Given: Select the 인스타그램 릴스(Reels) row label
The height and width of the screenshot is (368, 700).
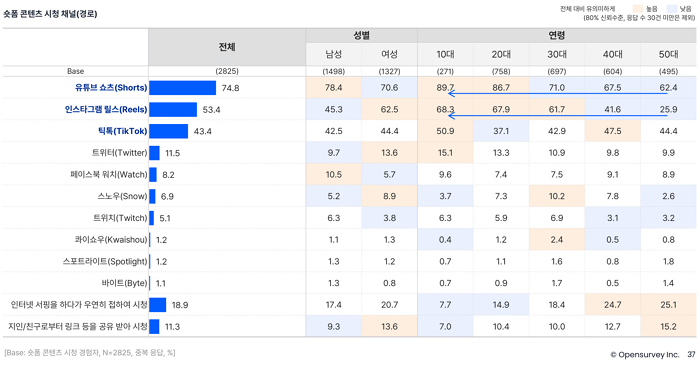Looking at the screenshot, I should (106, 109).
